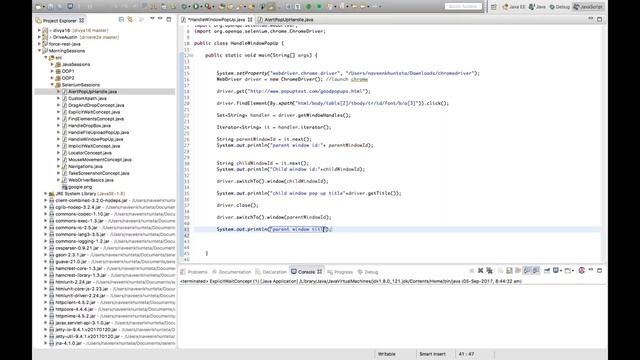Image resolution: width=640 pixels, height=360 pixels.
Task: Click the green Run button in toolbar
Action: coord(196,7)
